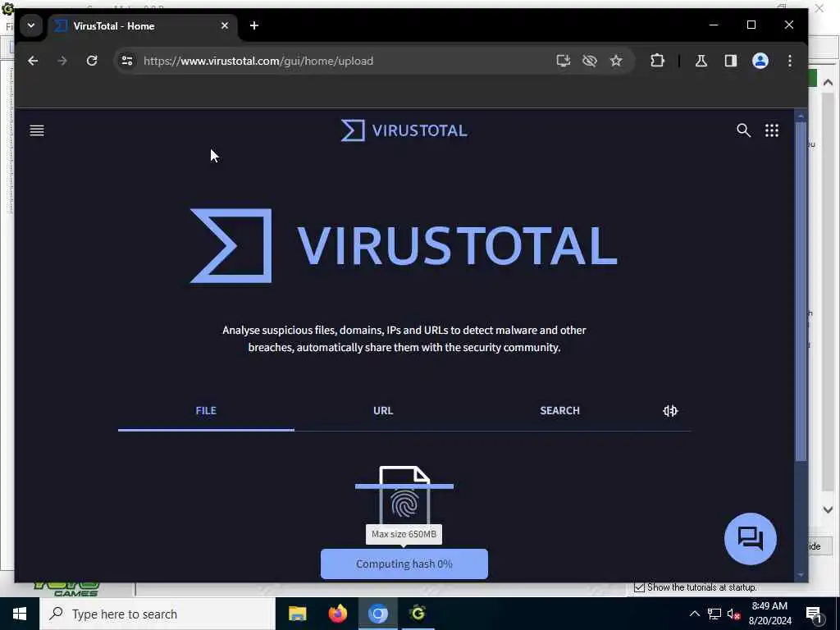This screenshot has height=630, width=840.
Task: Click the VirusTotal page scrollbar thumb
Action: click(x=801, y=292)
